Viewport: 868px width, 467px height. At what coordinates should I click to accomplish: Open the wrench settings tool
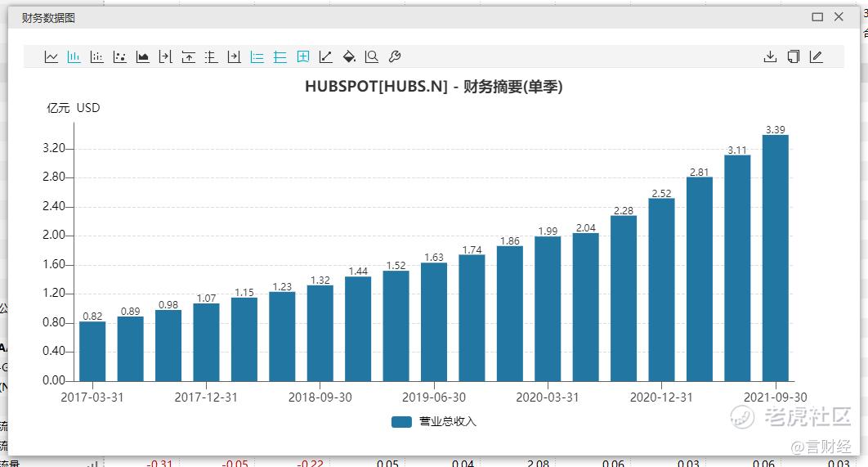395,56
